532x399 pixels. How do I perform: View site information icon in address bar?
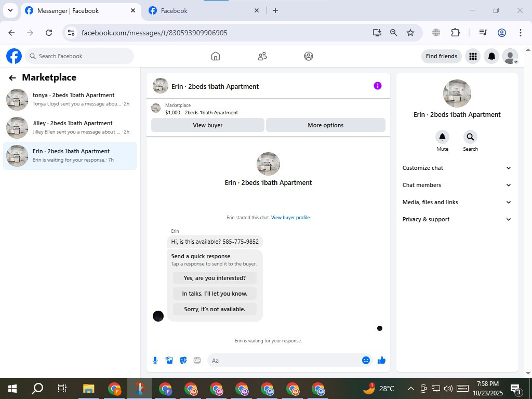pyautogui.click(x=71, y=33)
